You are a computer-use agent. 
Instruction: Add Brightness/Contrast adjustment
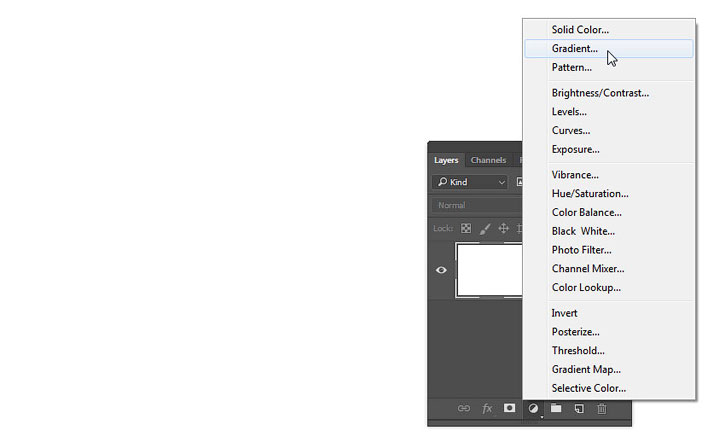[609, 93]
